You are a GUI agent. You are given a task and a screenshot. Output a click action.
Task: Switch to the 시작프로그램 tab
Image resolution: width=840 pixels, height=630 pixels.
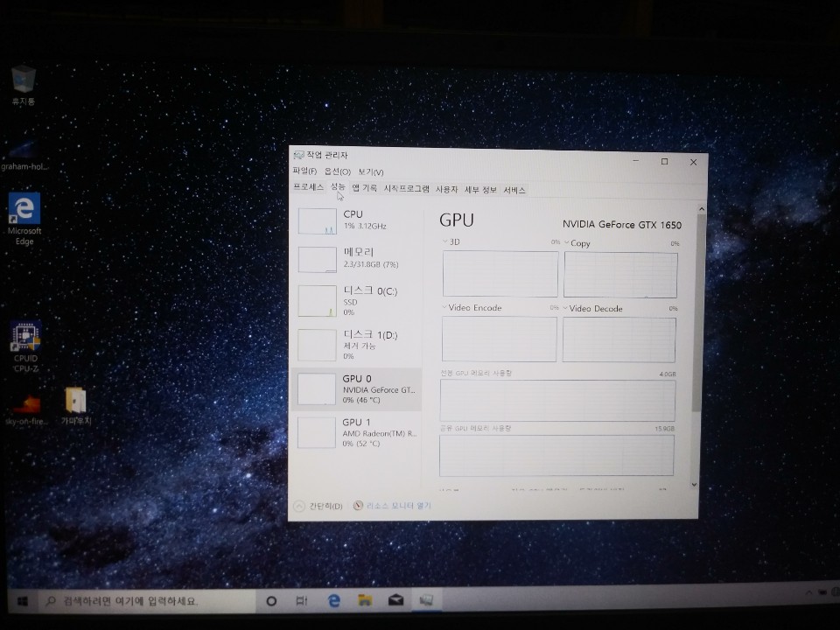[406, 189]
